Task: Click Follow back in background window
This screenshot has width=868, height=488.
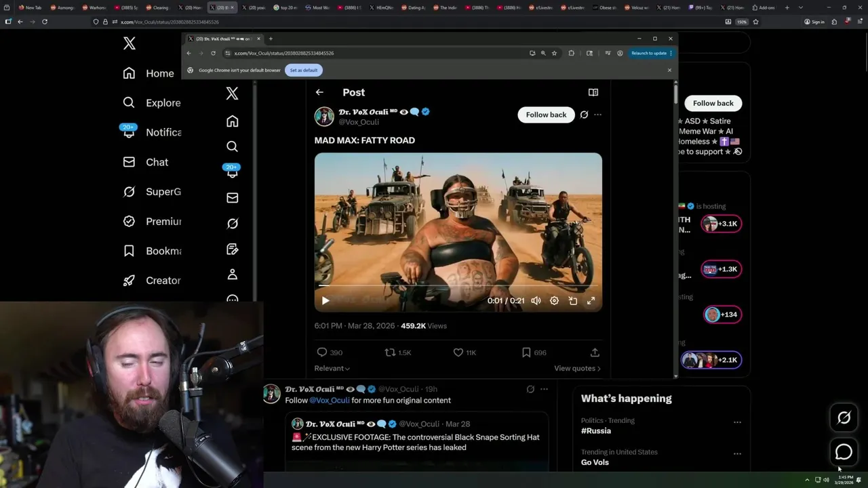Action: coord(713,103)
